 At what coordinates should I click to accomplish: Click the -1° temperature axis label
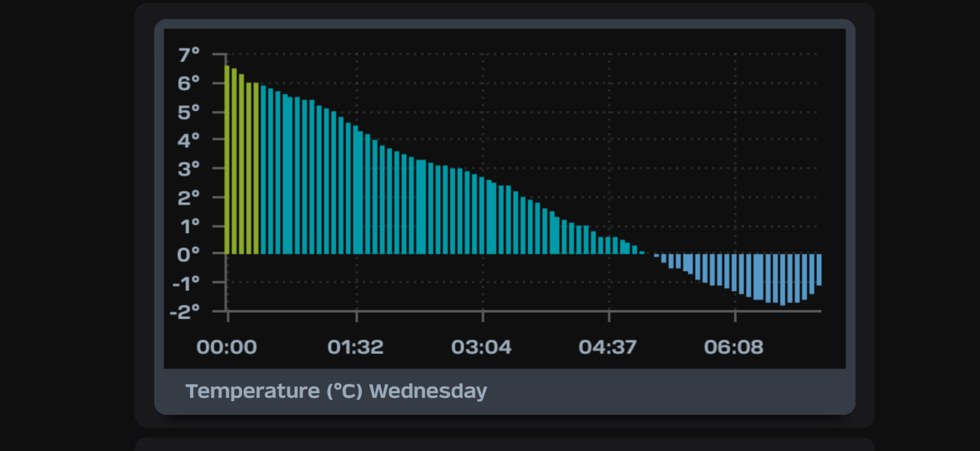186,283
